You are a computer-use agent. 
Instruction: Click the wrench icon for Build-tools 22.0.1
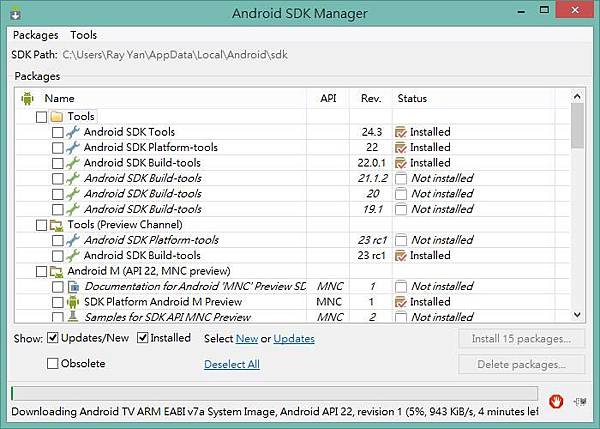pos(73,163)
